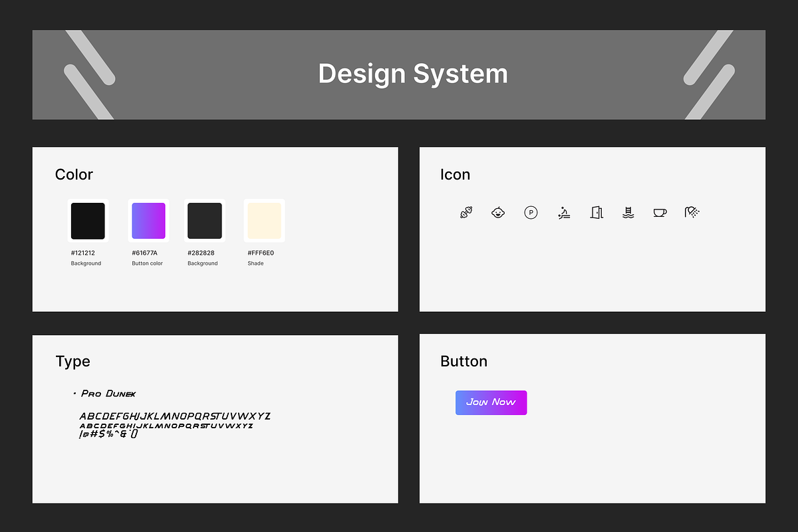Click the swimming pool ladder icon
This screenshot has height=532, width=798.
coord(628,213)
